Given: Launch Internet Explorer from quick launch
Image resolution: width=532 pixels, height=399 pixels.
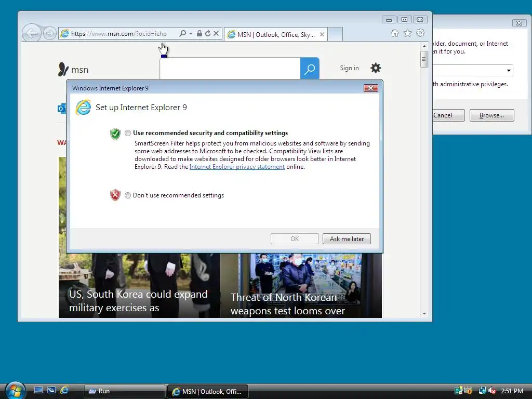Looking at the screenshot, I should click(64, 390).
